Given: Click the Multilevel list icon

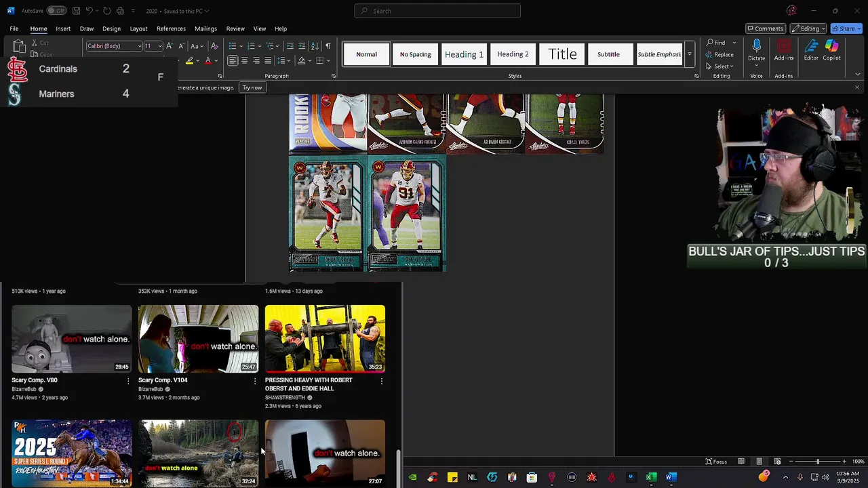Looking at the screenshot, I should tap(270, 46).
